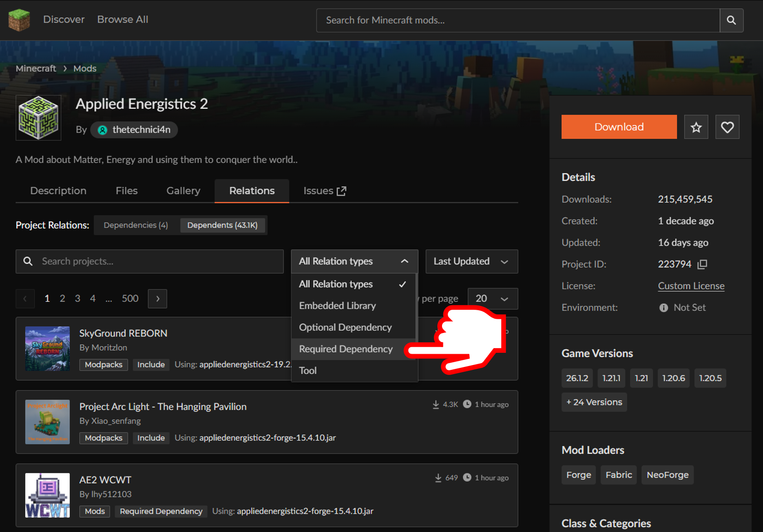Collapse the All Relation types dropdown
The image size is (763, 532).
tap(355, 262)
